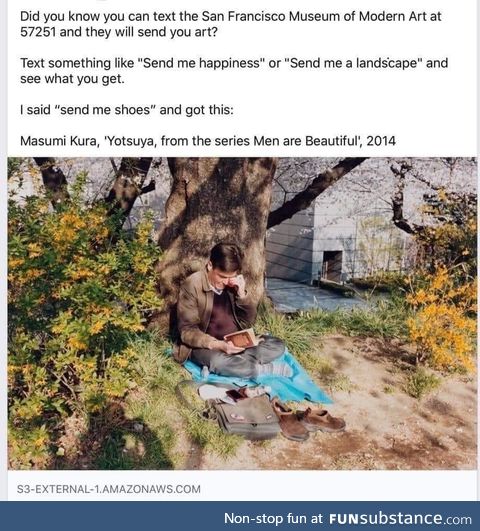Open the shared photo of man reading
480x531 pixels.
(x=242, y=313)
